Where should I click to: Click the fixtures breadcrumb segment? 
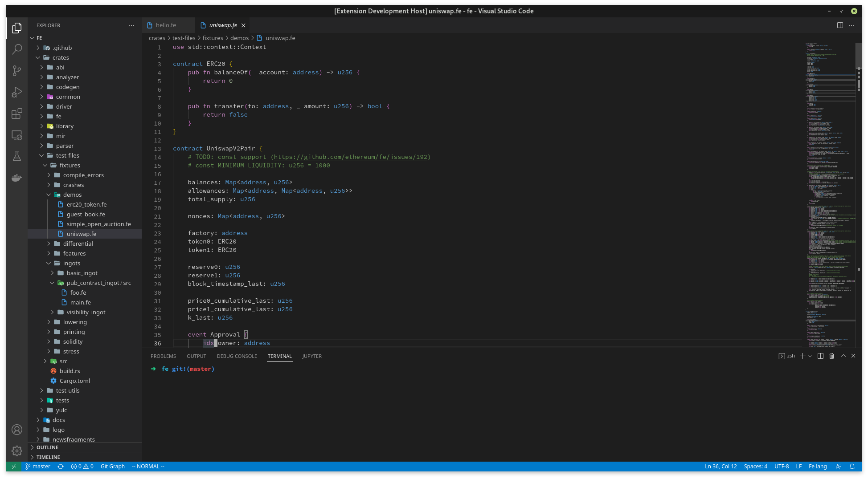tap(213, 38)
